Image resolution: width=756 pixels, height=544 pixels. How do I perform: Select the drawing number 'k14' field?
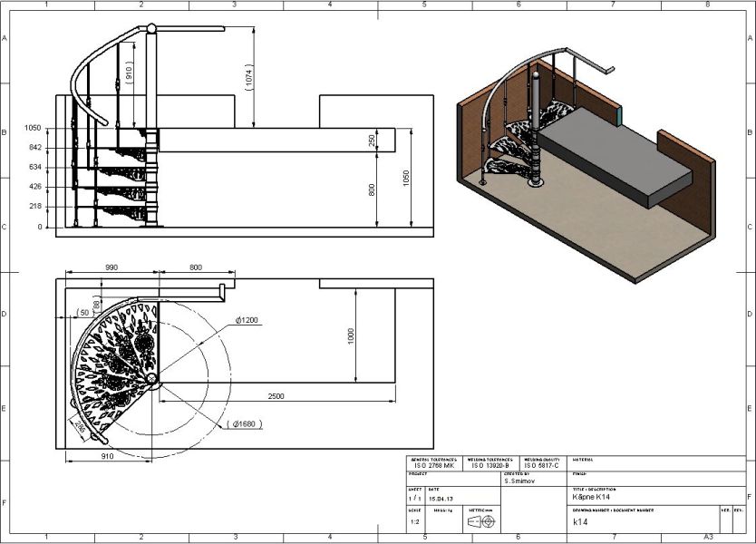(x=579, y=522)
